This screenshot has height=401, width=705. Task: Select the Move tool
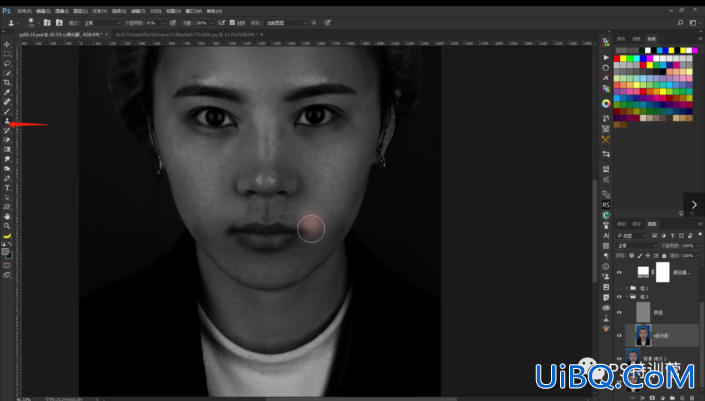coord(7,45)
